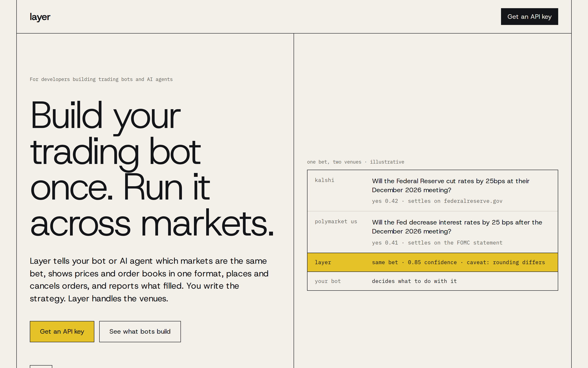Click the 'layer' label in the yellow row

323,262
